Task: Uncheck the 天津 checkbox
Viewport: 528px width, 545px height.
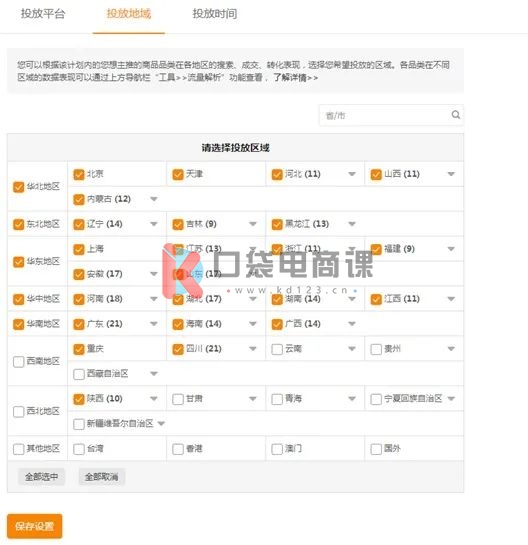Action: click(x=178, y=174)
